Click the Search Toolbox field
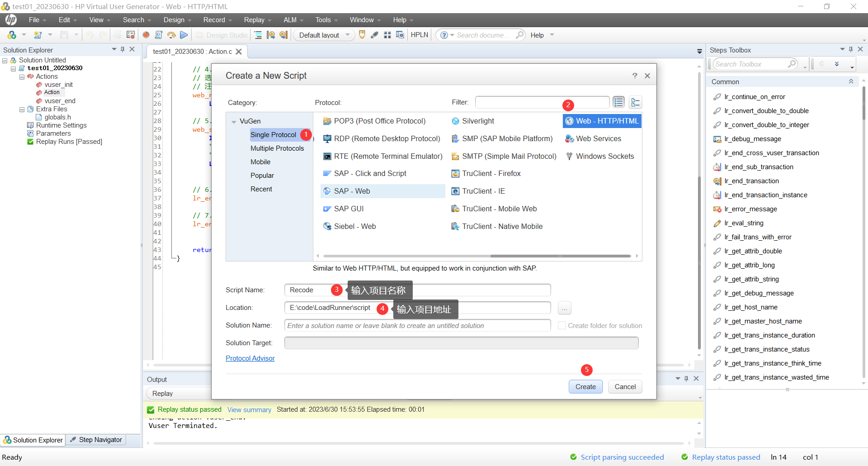This screenshot has width=868, height=466. [x=755, y=64]
